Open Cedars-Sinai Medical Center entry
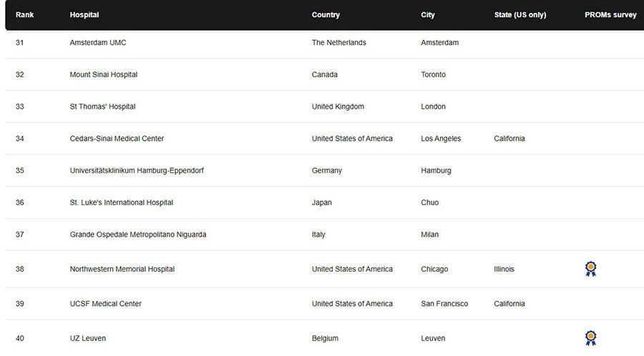The image size is (644, 356). click(117, 139)
